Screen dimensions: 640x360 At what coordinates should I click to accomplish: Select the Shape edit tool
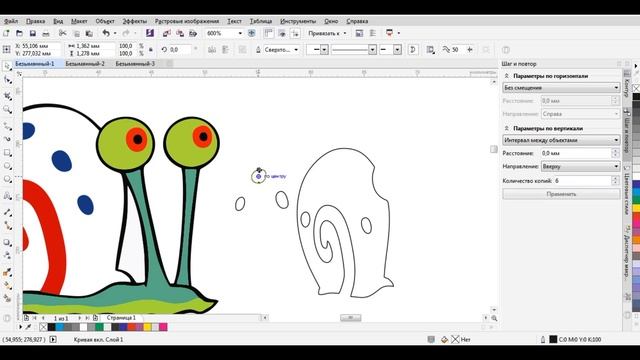tap(7, 80)
